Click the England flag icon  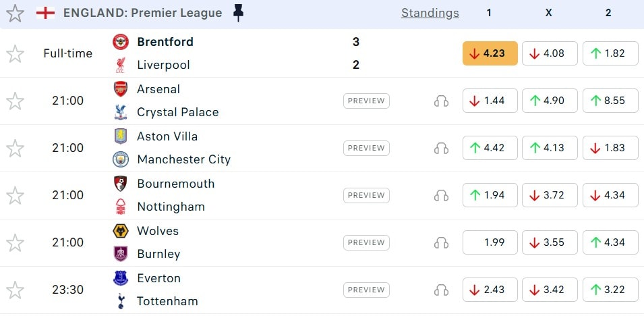(45, 13)
